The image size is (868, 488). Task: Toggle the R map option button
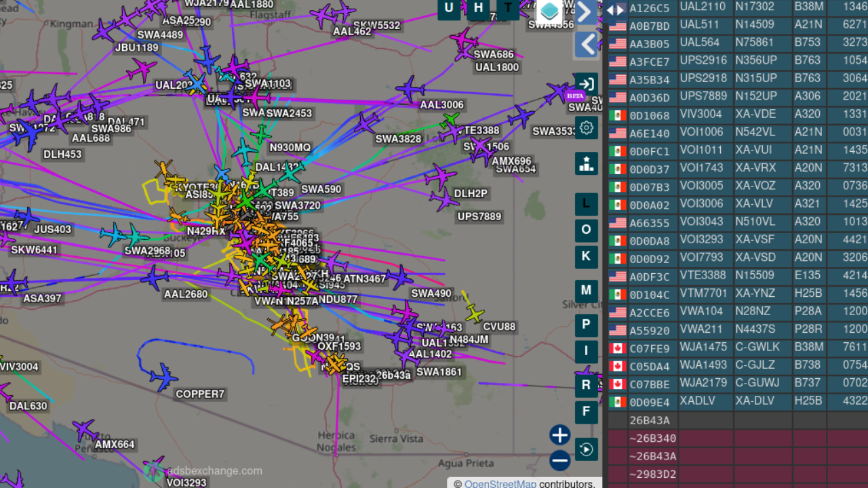[x=587, y=385]
